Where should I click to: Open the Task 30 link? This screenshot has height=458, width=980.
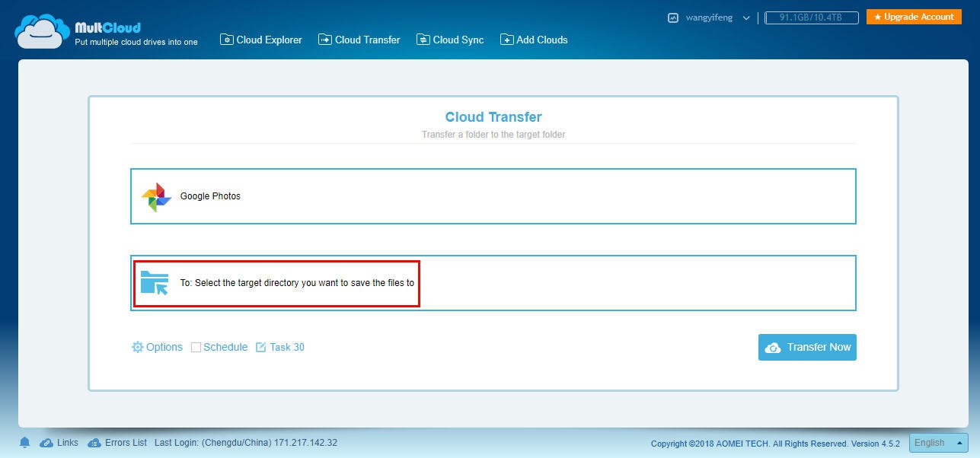point(287,347)
